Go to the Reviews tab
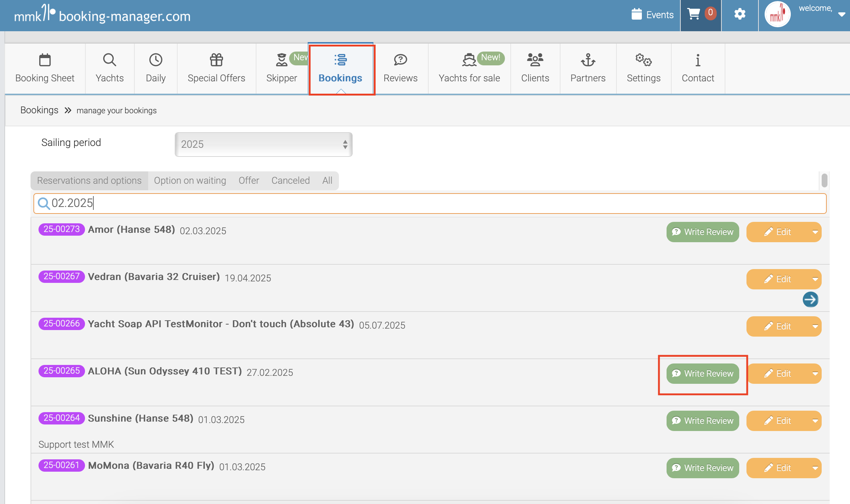The image size is (850, 504). coord(400,69)
